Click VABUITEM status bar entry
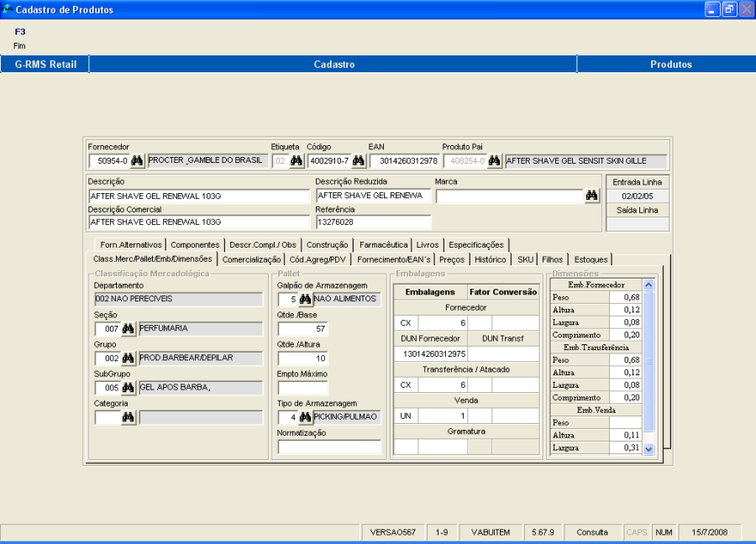This screenshot has height=544, width=756. 491,532
